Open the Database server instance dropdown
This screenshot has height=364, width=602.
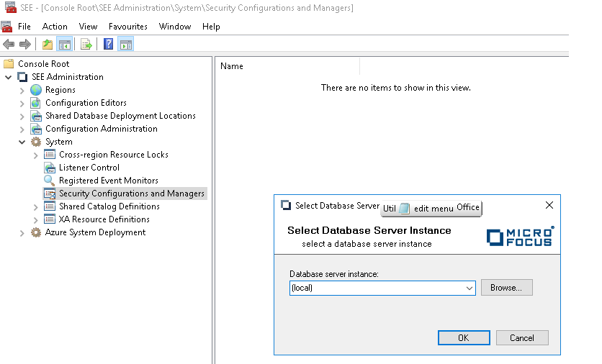470,288
